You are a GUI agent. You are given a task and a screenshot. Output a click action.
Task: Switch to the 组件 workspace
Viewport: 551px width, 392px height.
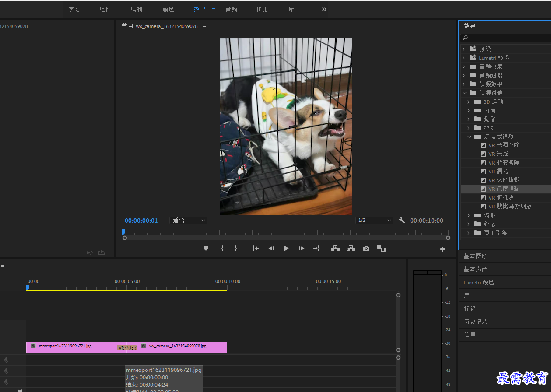click(105, 9)
